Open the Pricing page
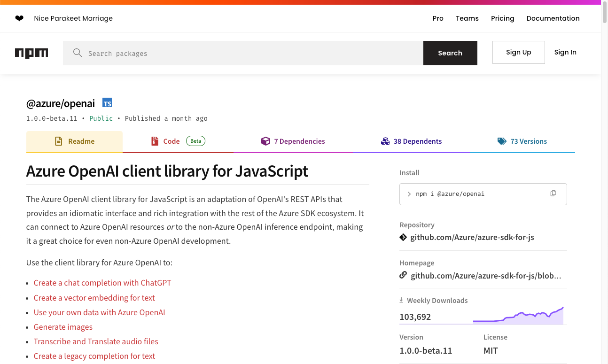 (x=502, y=18)
